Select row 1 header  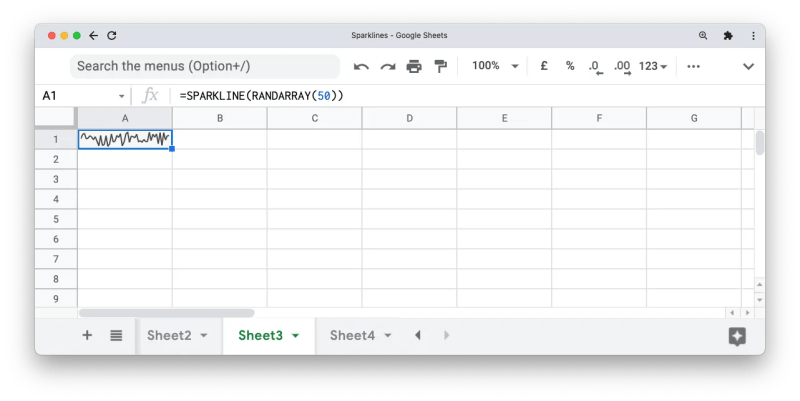[x=56, y=139]
